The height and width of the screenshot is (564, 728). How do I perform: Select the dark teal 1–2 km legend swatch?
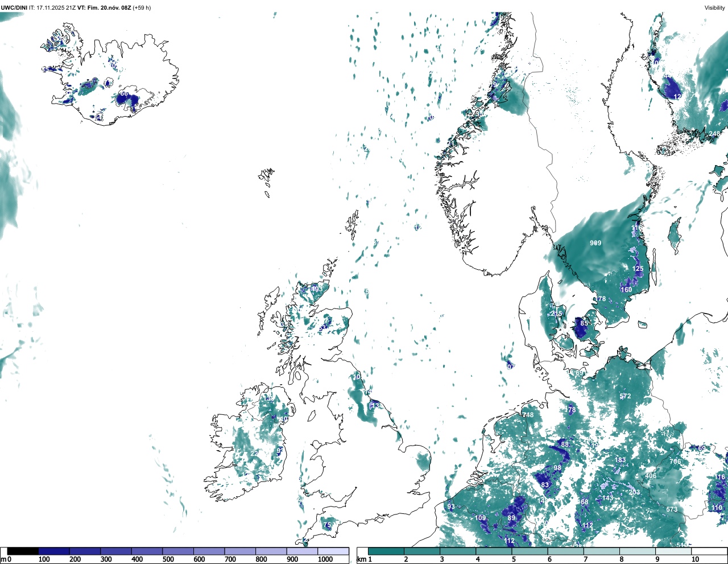pyautogui.click(x=386, y=551)
